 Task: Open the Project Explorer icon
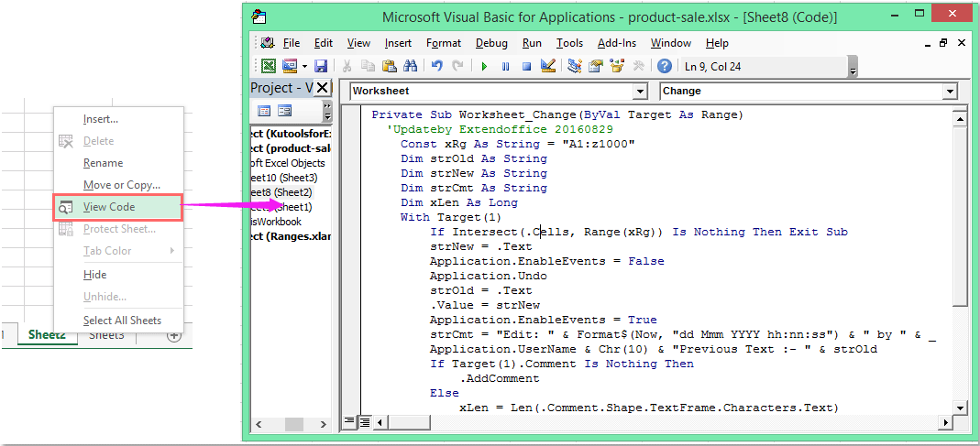[575, 66]
